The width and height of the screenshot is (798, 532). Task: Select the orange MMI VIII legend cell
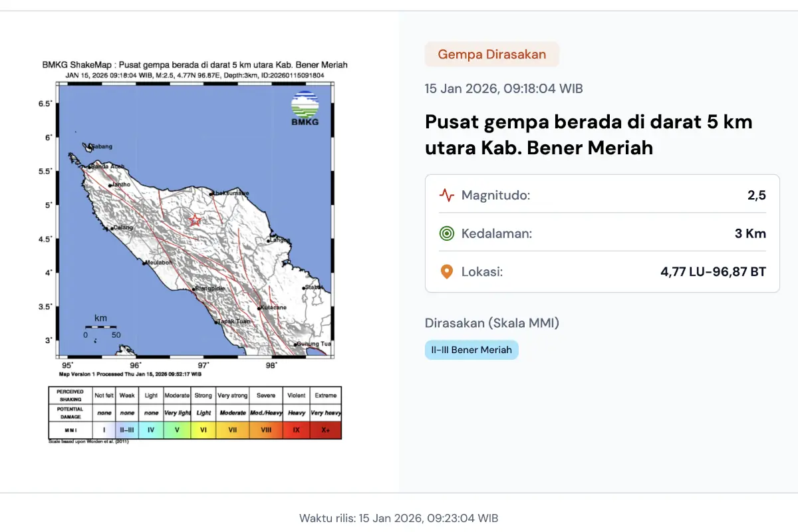(266, 430)
